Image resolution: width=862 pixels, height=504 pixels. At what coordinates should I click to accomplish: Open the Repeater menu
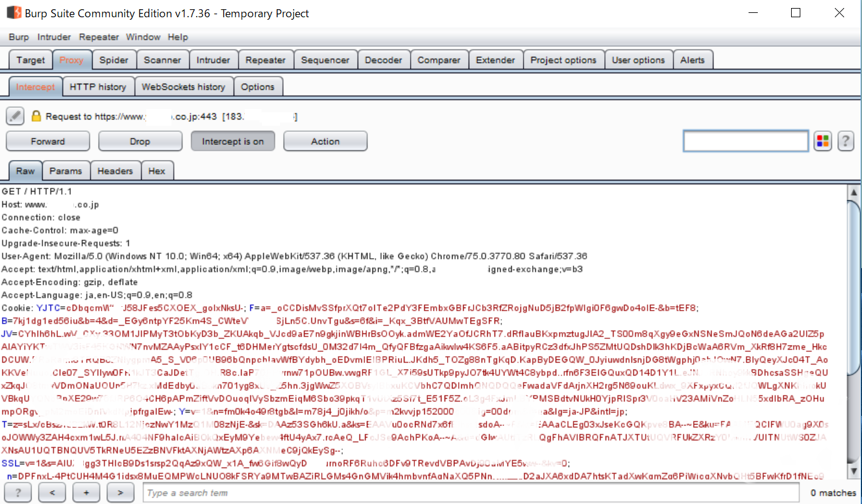coord(99,37)
